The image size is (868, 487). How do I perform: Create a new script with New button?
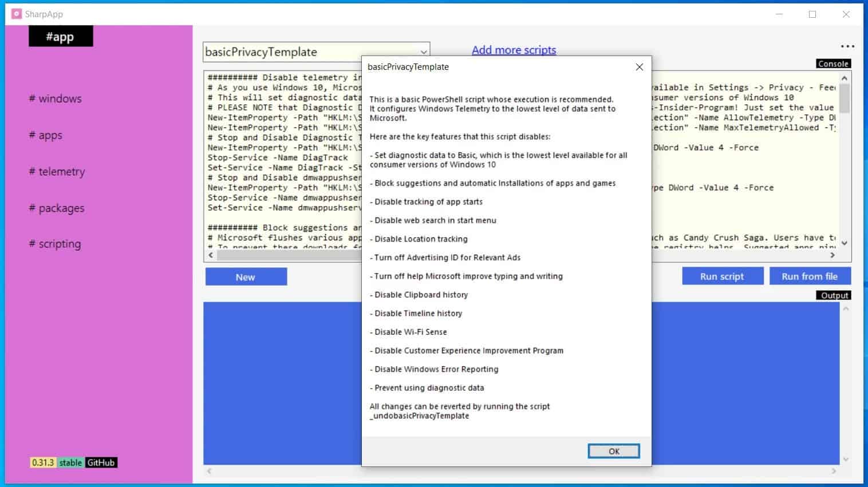(246, 277)
